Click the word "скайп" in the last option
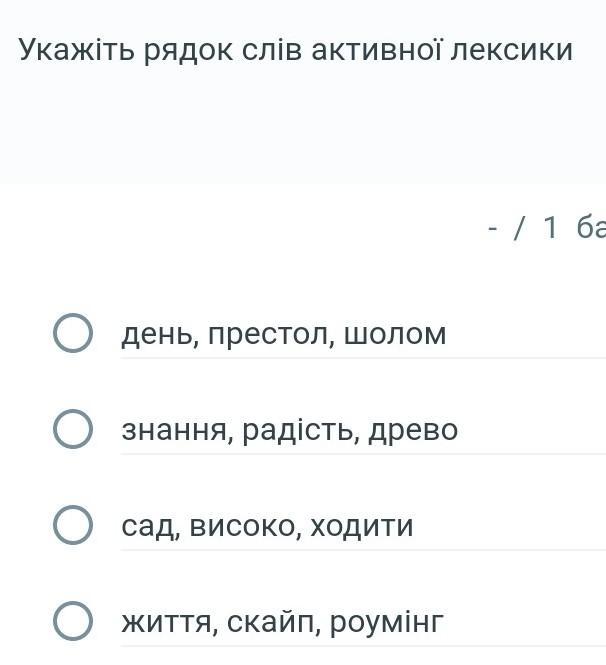The height and width of the screenshot is (665, 606). (274, 622)
